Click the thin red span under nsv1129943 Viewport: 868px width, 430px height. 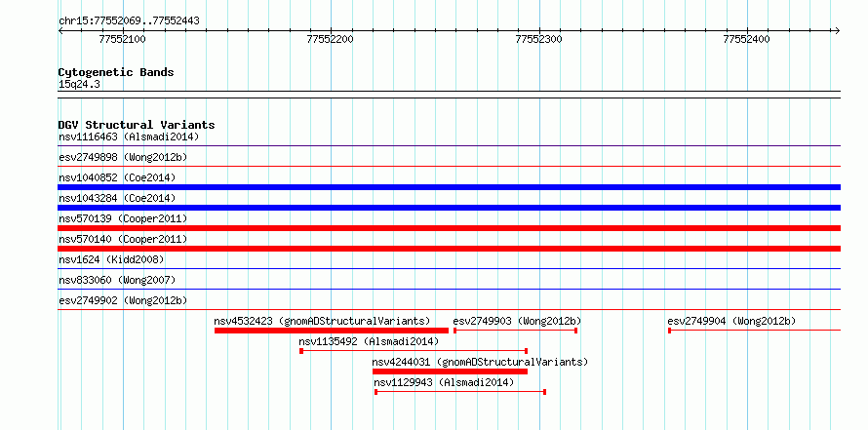[x=460, y=392]
